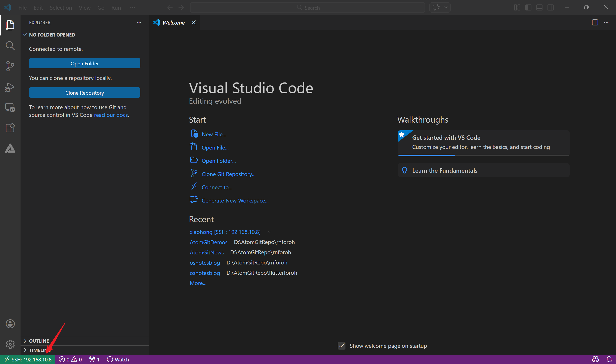
Task: Go forward using the right arrow
Action: pos(181,8)
